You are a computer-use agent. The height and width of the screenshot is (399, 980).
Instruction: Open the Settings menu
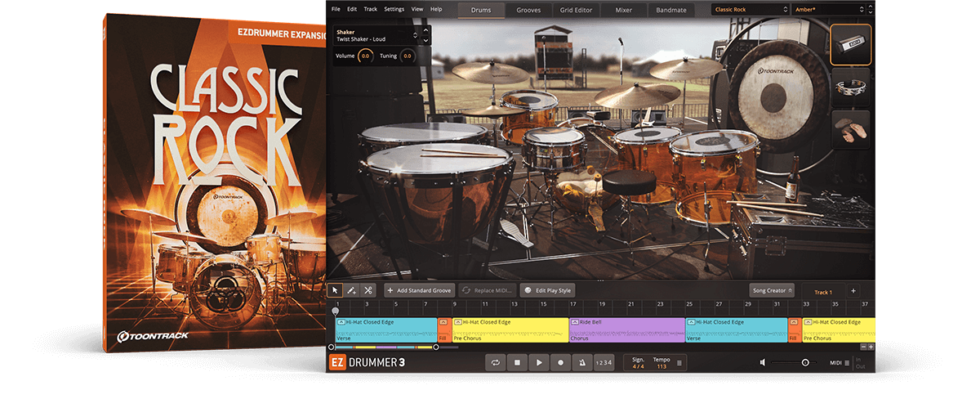pyautogui.click(x=394, y=9)
